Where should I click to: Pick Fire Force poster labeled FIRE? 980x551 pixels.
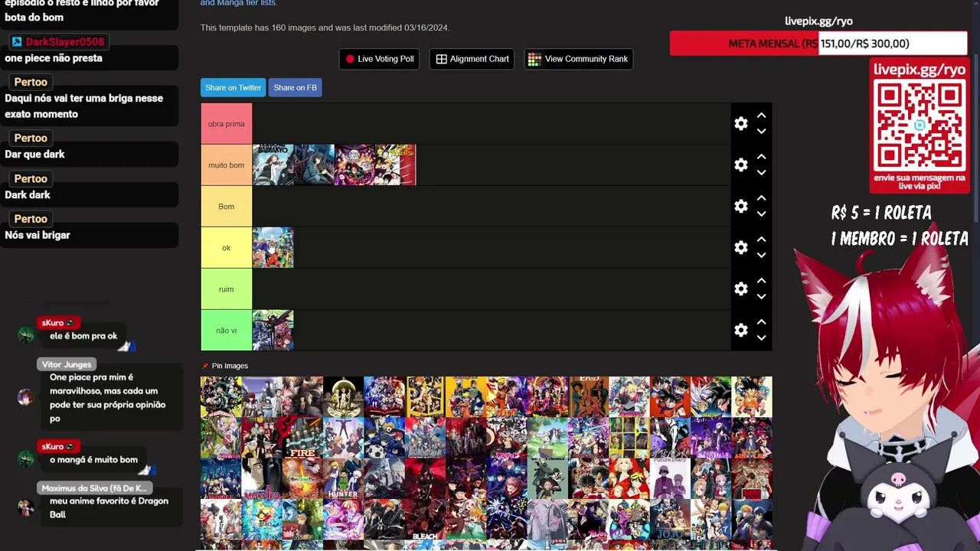click(302, 438)
